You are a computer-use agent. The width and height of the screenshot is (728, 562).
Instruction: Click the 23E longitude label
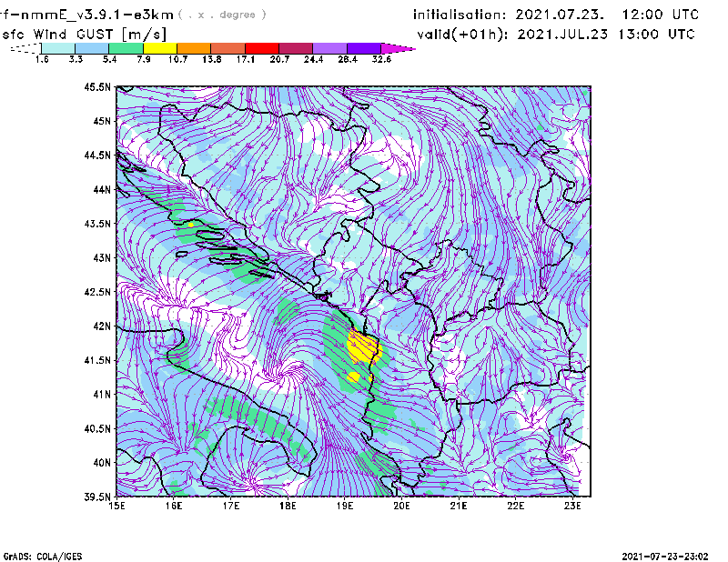573,506
